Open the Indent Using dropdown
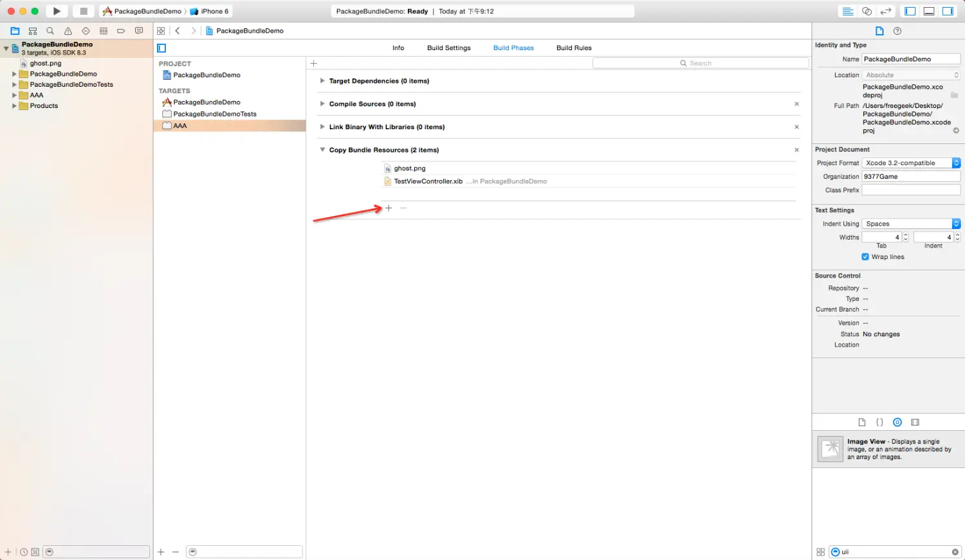965x560 pixels. pos(911,224)
